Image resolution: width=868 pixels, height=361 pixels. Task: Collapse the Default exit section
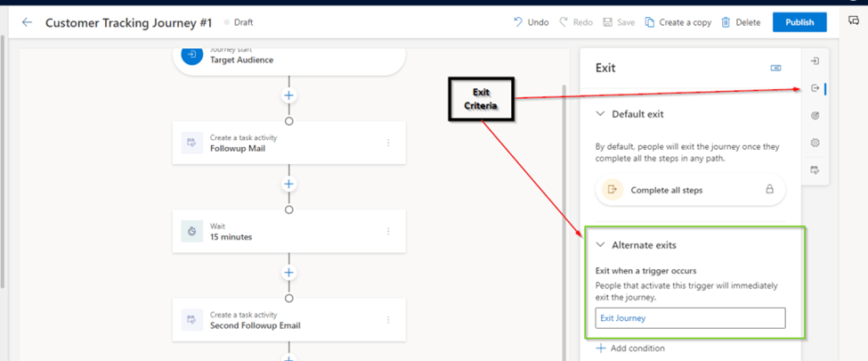pos(601,114)
